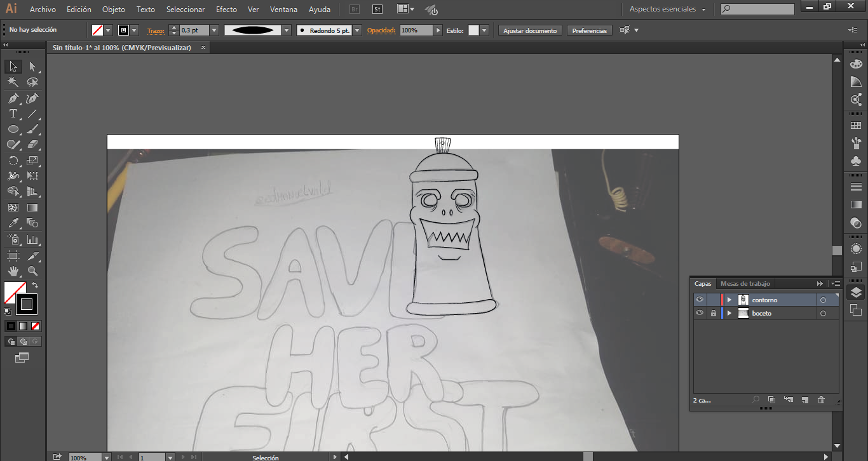Select the Selection (black arrow) tool
This screenshot has height=461, width=868.
point(13,67)
